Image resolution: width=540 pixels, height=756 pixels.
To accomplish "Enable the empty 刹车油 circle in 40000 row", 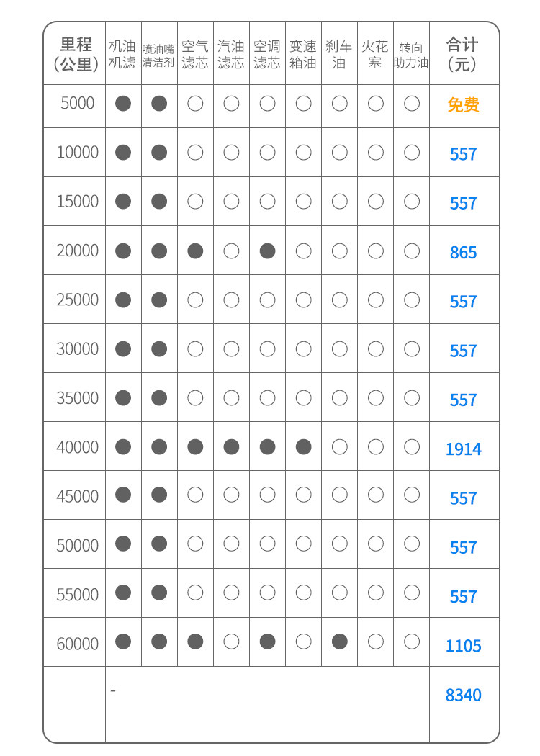I will point(339,447).
